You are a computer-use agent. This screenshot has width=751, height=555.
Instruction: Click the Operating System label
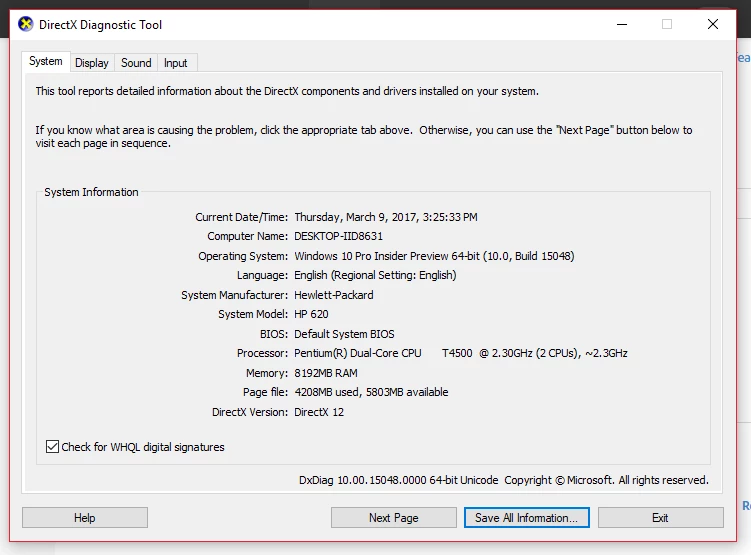[243, 256]
